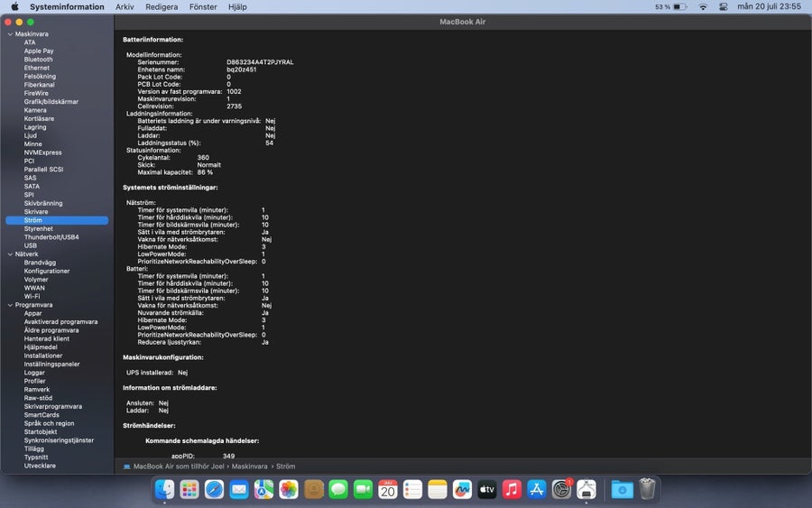This screenshot has width=812, height=508.
Task: Select Wi-Fi under Nätverk
Action: (32, 296)
